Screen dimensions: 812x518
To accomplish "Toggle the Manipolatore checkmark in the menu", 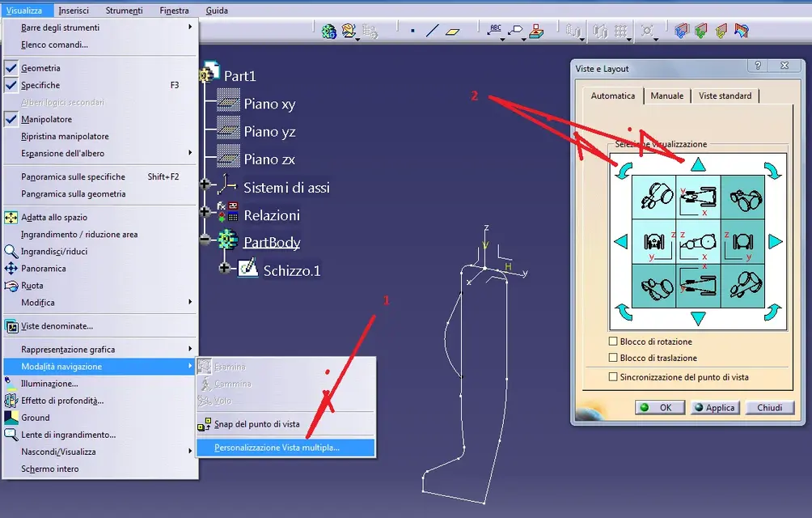I will [11, 119].
